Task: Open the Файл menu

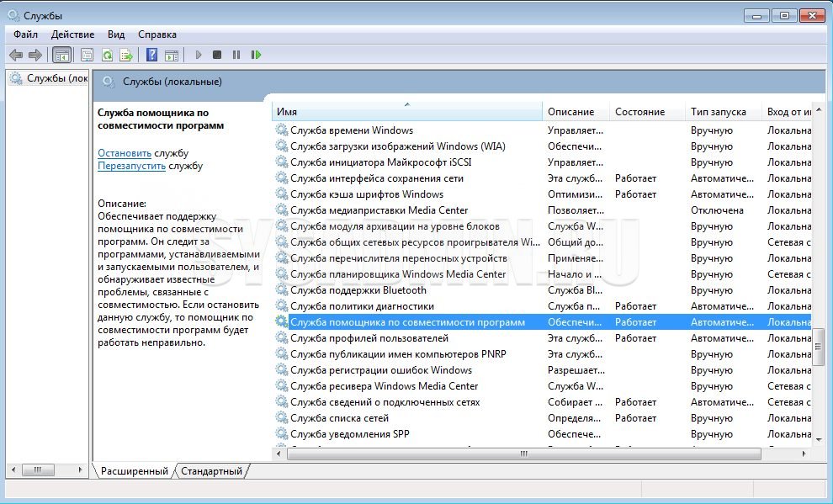Action: tap(25, 34)
